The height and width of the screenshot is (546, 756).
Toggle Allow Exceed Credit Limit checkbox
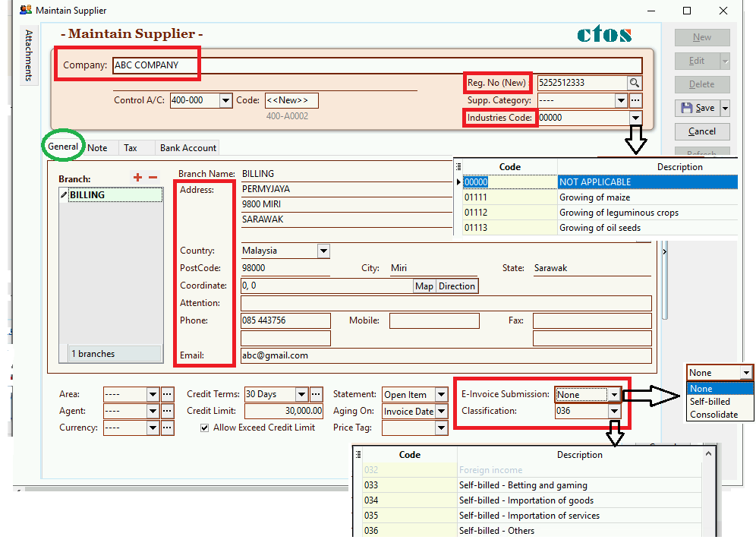[x=205, y=428]
